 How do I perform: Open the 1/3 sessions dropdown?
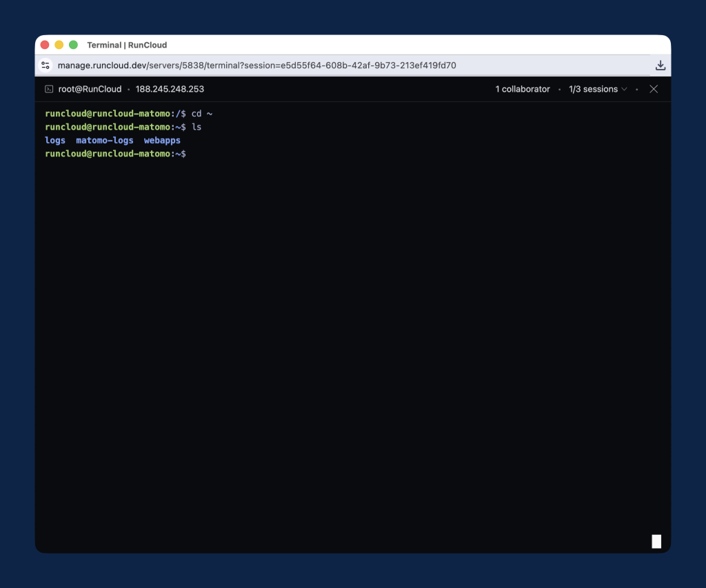(598, 89)
